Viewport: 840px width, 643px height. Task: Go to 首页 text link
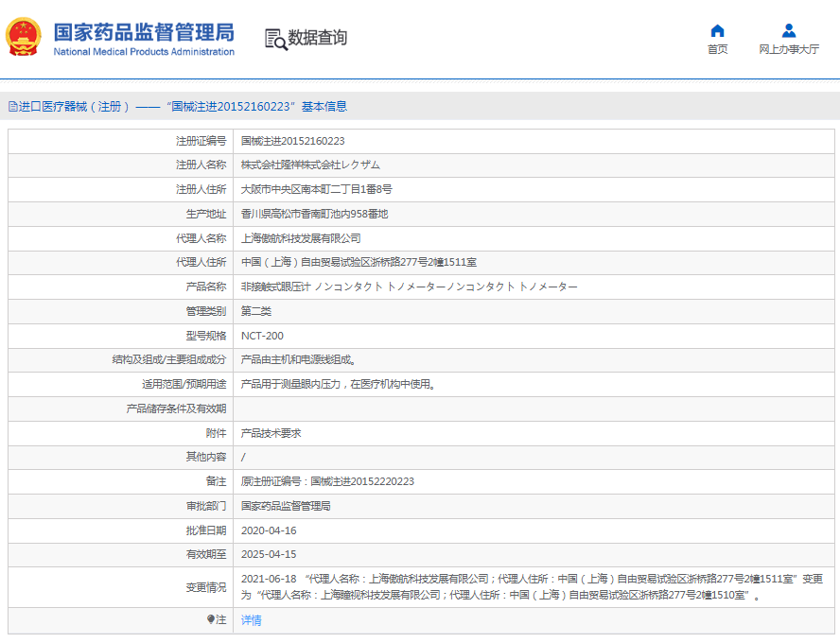(717, 49)
